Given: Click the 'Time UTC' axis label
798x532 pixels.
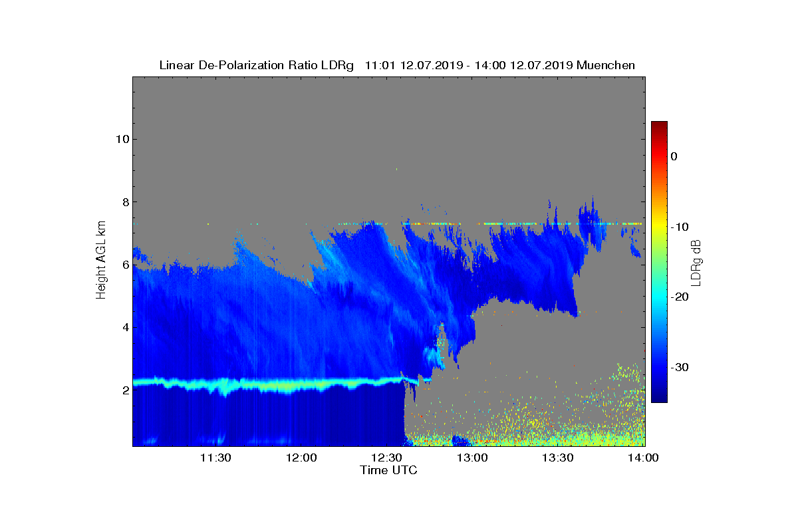Looking at the screenshot, I should pyautogui.click(x=388, y=470).
